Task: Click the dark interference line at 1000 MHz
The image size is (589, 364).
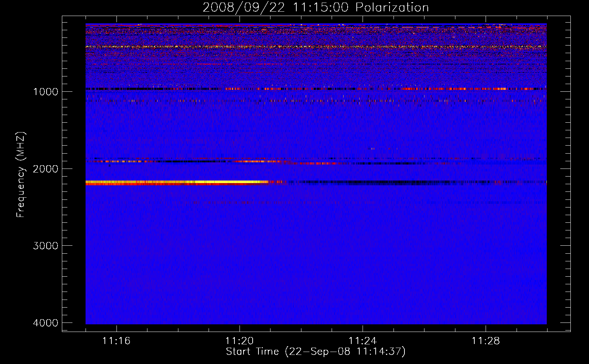Action: tap(316, 89)
